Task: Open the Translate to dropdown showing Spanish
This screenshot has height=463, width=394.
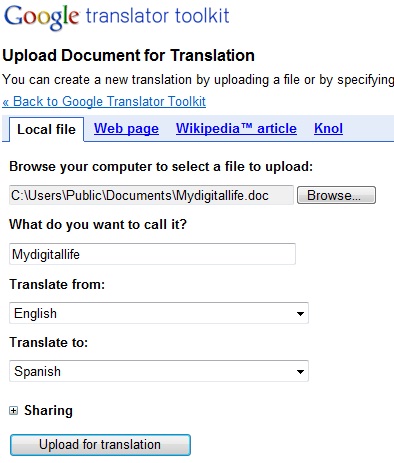Action: point(159,371)
